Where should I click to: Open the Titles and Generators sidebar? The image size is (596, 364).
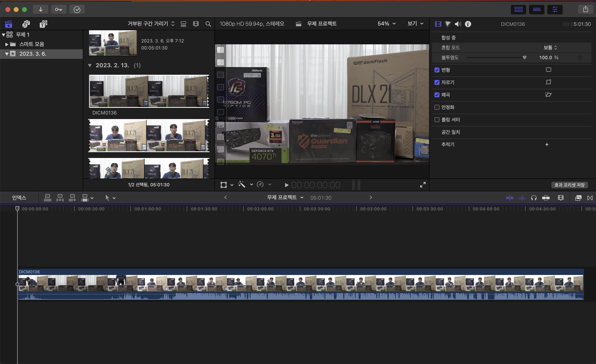tap(43, 24)
